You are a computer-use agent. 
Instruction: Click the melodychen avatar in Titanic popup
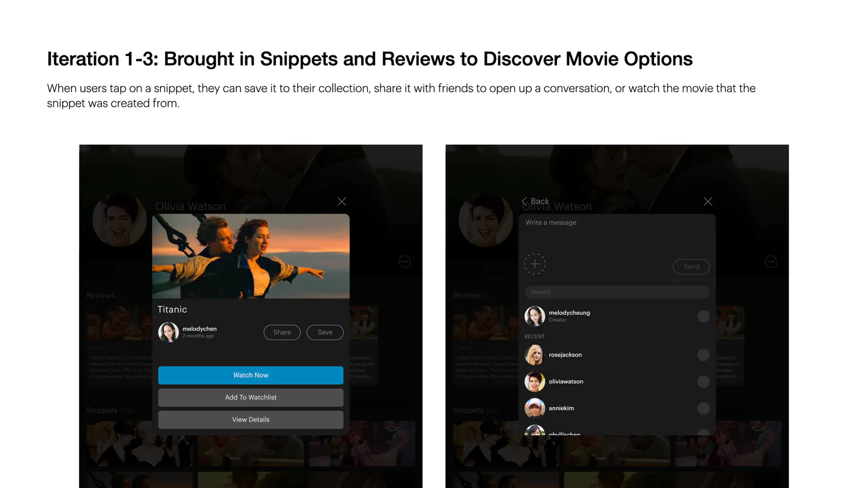(168, 332)
